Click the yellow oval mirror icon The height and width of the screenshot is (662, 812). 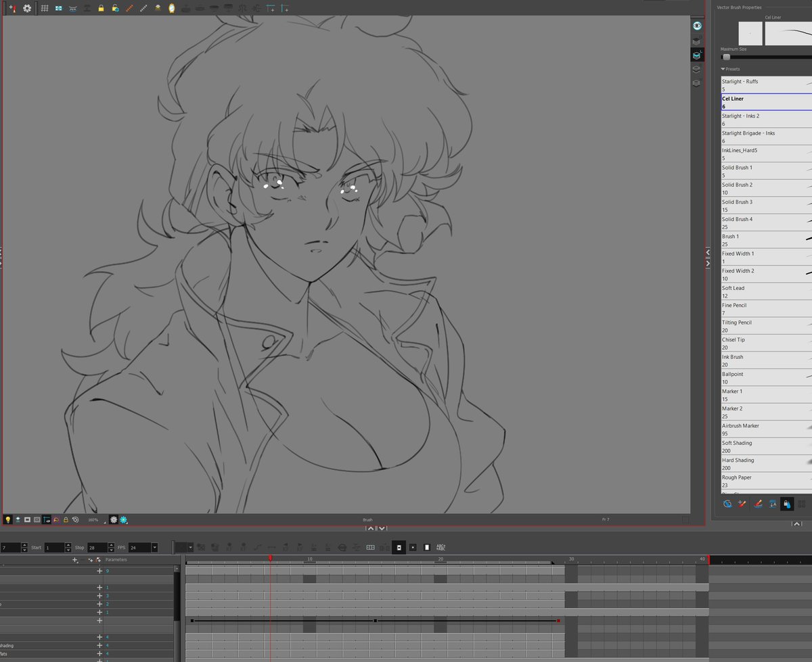point(171,8)
